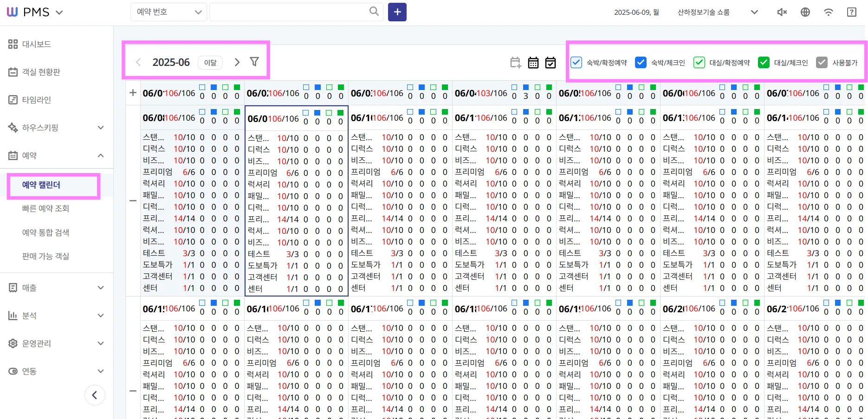Image resolution: width=868 pixels, height=419 pixels.
Task: Advance to next month after 2025-06
Action: [237, 62]
